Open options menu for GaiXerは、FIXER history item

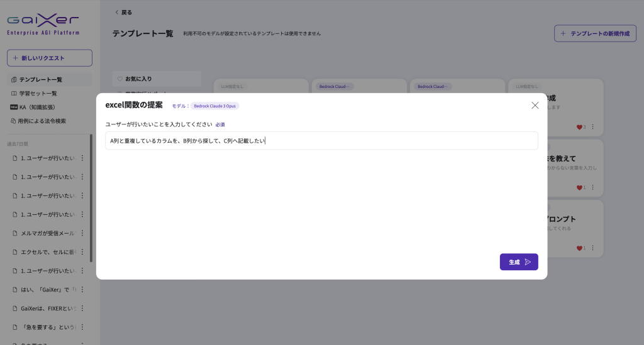[82, 309]
